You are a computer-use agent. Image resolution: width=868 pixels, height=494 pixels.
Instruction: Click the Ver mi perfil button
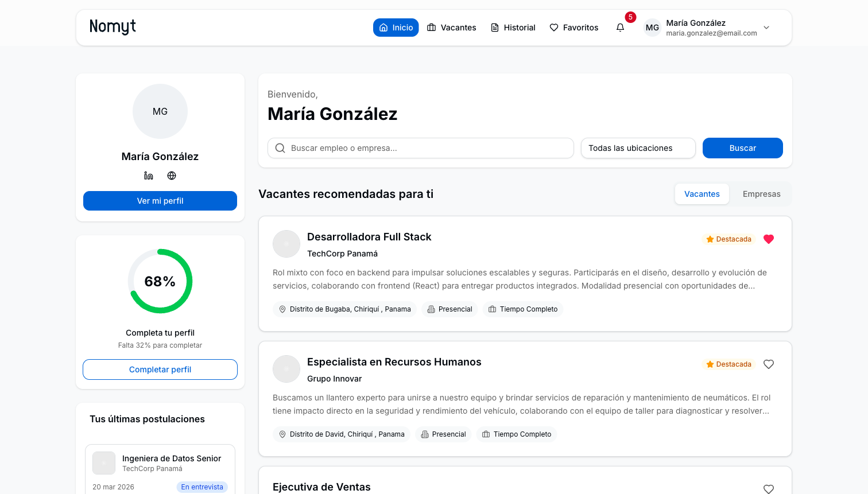pyautogui.click(x=160, y=201)
